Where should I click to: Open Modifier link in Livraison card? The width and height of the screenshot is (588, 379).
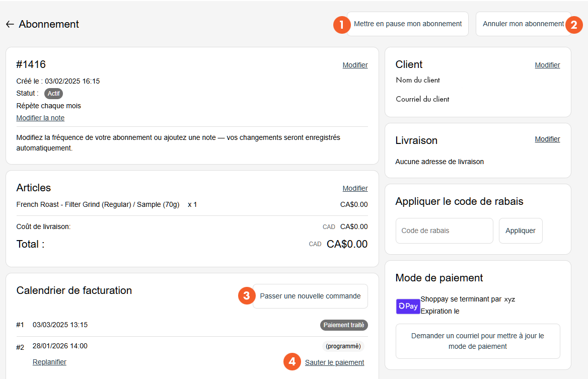point(547,139)
